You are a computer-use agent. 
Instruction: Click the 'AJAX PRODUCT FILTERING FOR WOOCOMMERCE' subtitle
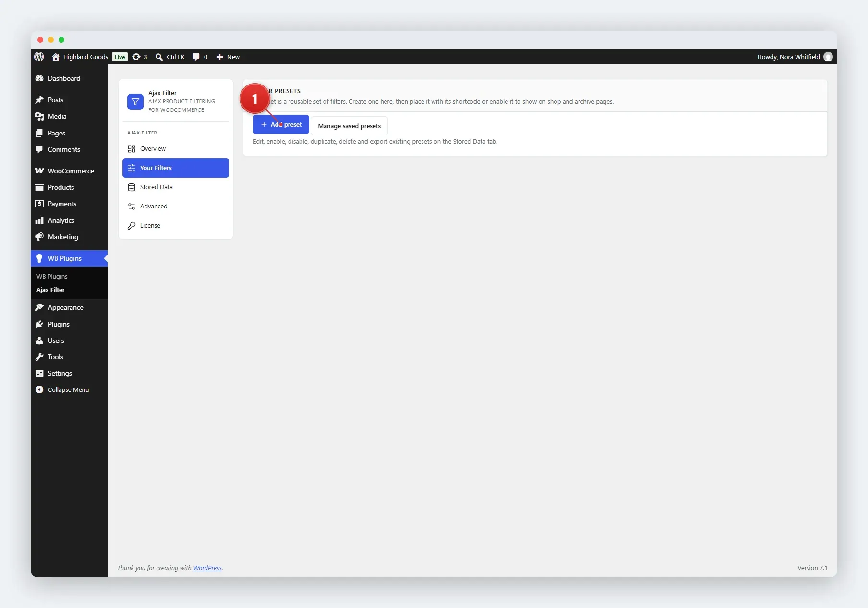pyautogui.click(x=181, y=106)
